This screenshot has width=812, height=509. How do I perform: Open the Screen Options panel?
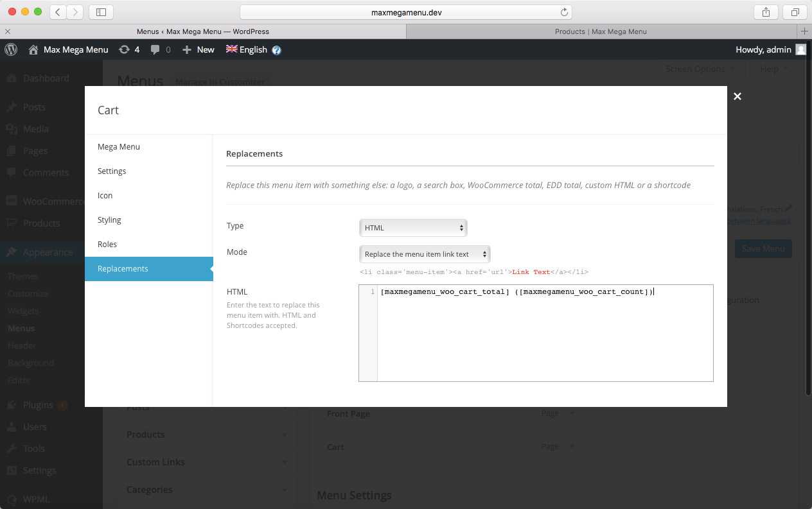[699, 69]
